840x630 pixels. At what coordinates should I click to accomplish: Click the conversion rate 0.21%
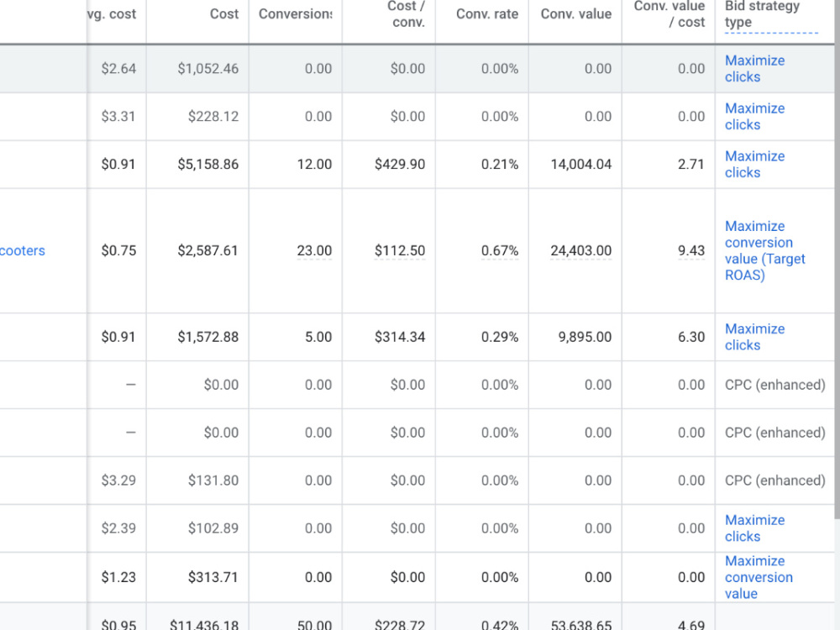(x=500, y=164)
